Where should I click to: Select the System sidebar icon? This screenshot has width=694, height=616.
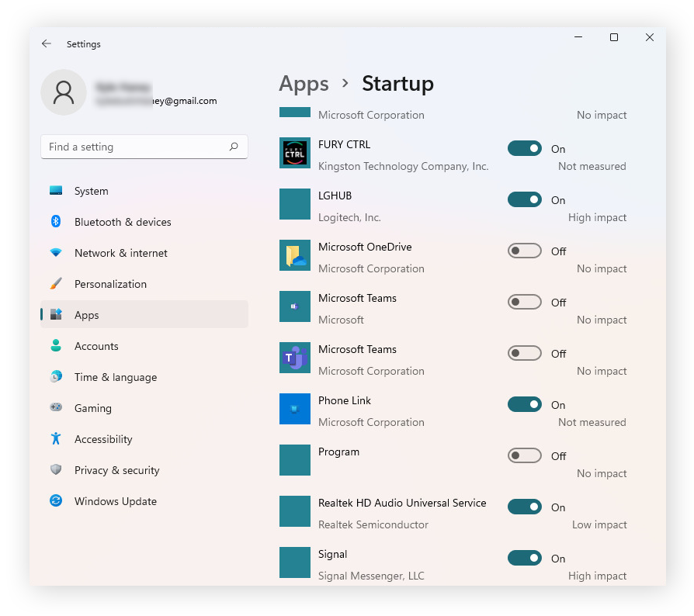(56, 190)
